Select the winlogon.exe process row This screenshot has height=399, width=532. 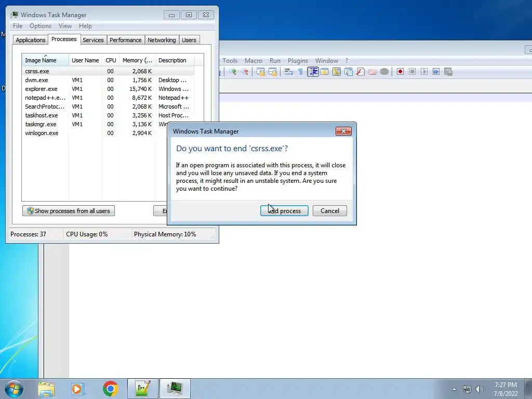95,133
